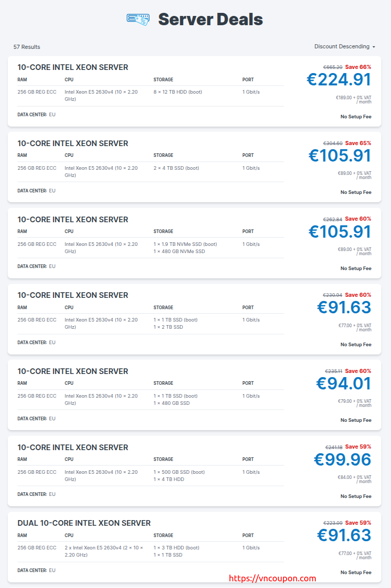Select the €224.91 server deal price

coord(339,80)
